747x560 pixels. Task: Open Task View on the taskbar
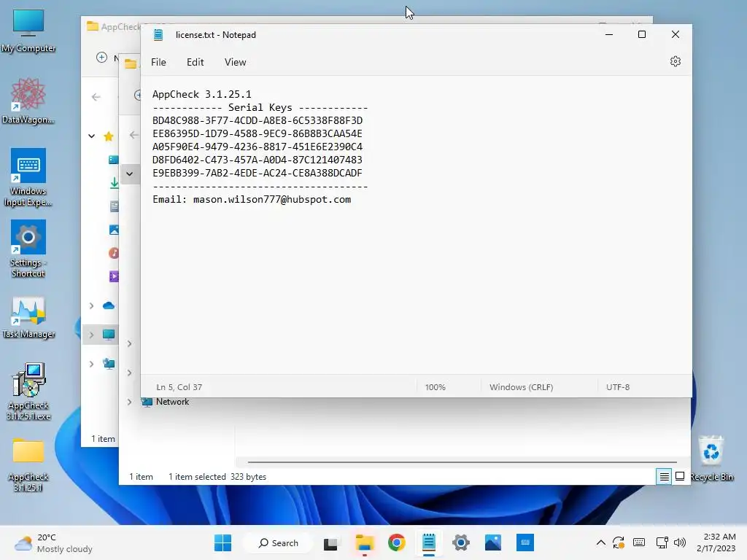coord(330,543)
